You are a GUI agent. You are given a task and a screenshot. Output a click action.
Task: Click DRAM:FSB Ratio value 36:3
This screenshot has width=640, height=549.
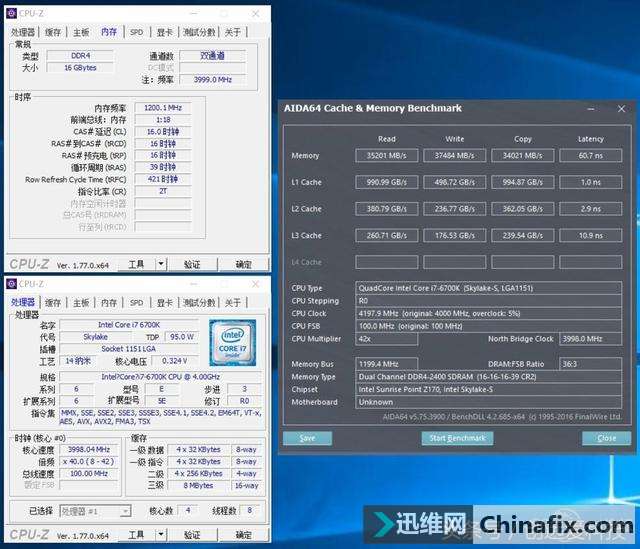591,364
